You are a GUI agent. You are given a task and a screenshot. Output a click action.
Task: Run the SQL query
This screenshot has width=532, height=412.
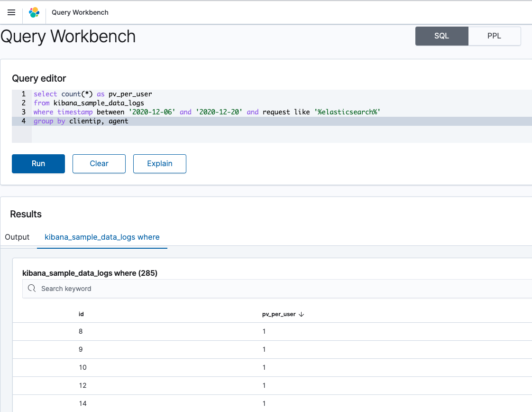(x=38, y=164)
